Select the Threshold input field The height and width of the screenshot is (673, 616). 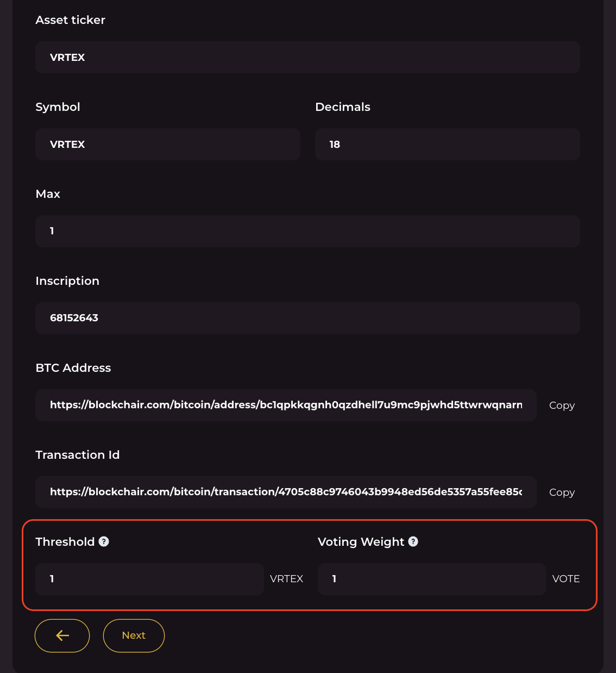coord(149,579)
